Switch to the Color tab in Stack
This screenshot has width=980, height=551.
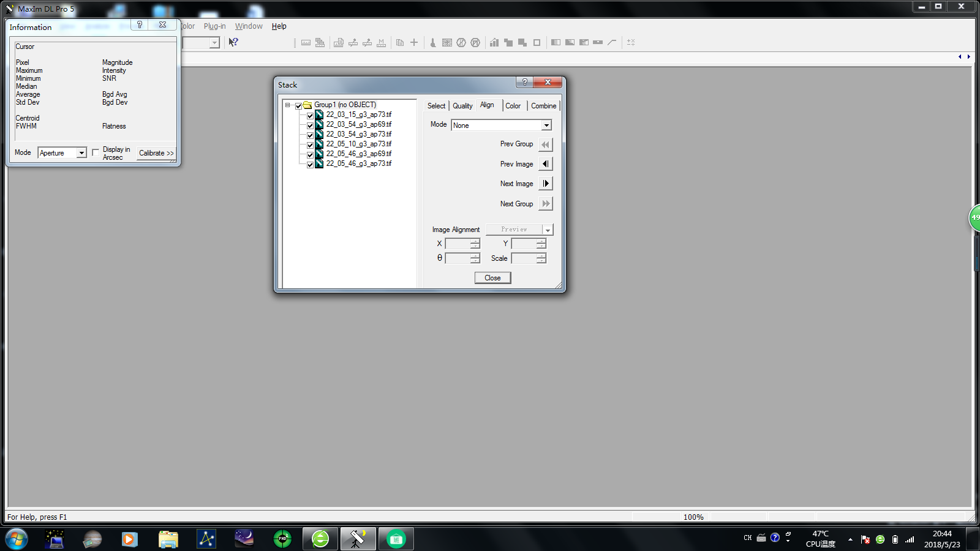513,106
